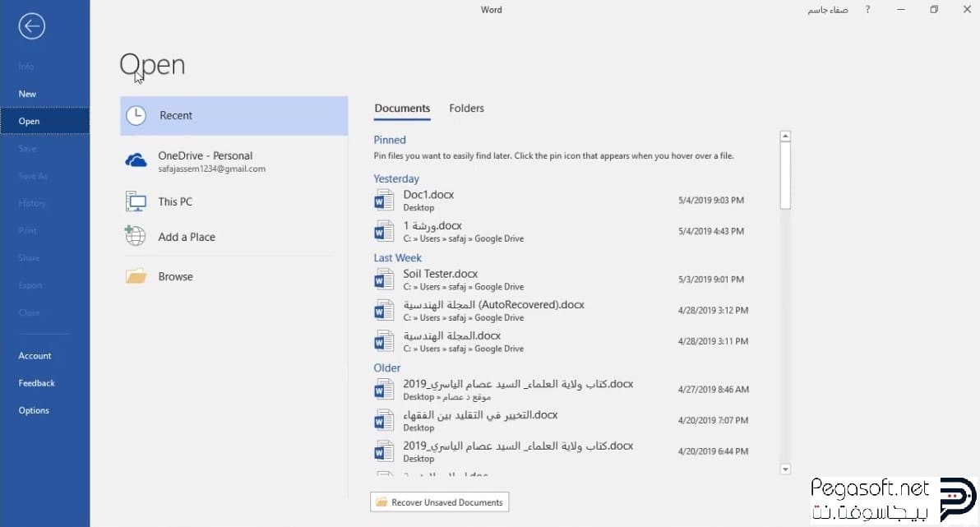The height and width of the screenshot is (527, 980).
Task: Click the Word icon dated 4/28/2019 3:11 PM
Action: coord(384,341)
